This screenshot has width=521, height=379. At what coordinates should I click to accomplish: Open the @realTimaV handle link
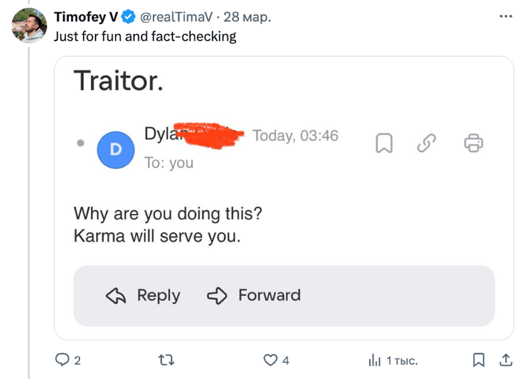[x=176, y=17]
